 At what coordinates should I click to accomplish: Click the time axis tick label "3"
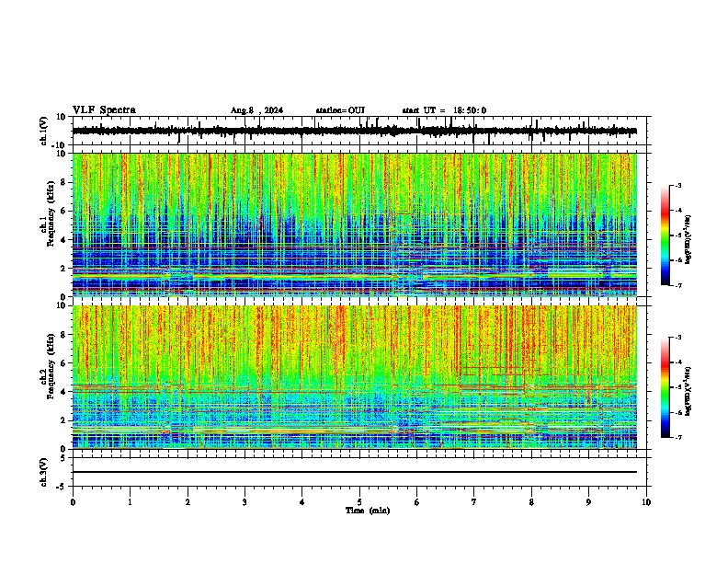coord(245,502)
